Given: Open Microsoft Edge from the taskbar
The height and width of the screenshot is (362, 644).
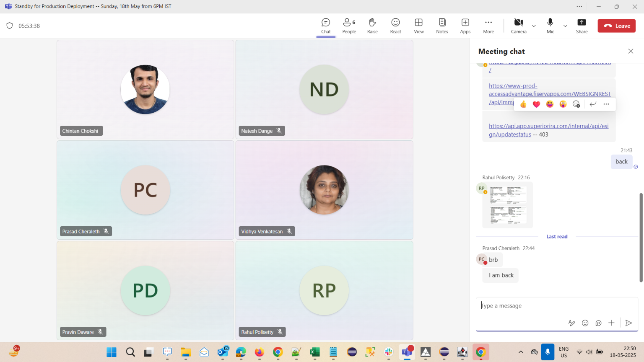Looking at the screenshot, I should (x=241, y=352).
